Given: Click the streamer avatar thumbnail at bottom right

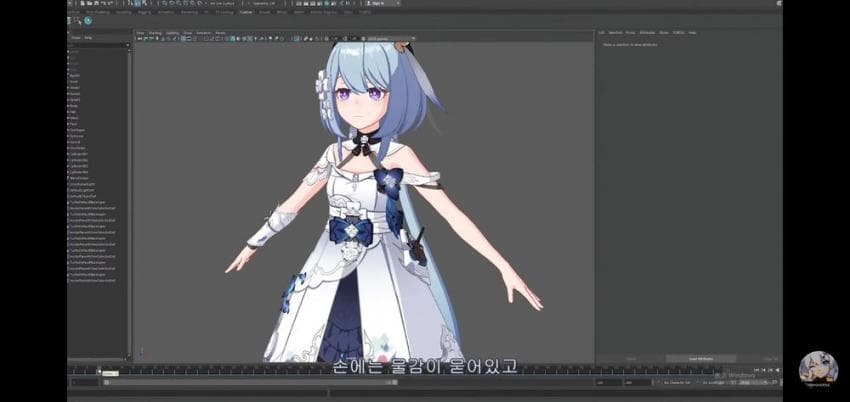Looking at the screenshot, I should coord(818,369).
